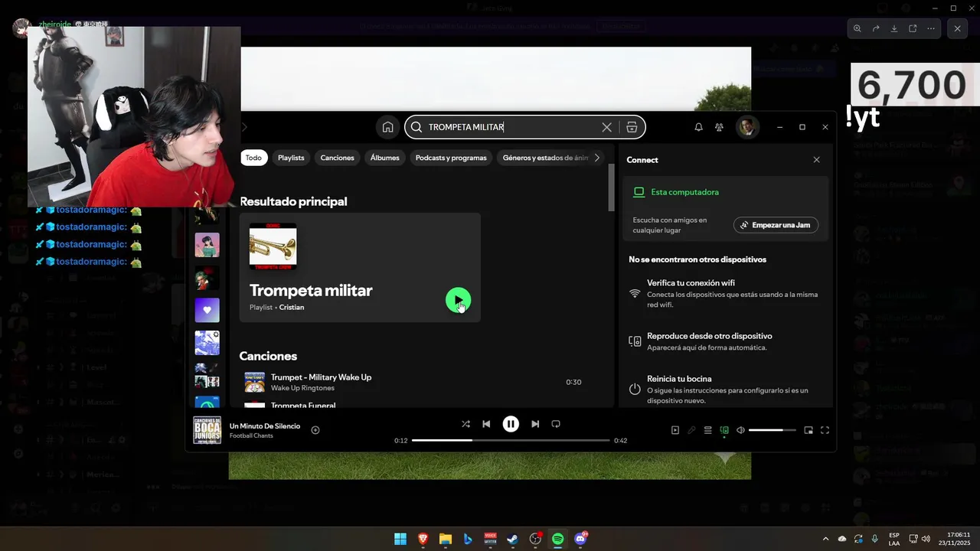Click the Boca Juniors album art thumbnail
Image resolution: width=980 pixels, height=551 pixels.
tap(207, 430)
